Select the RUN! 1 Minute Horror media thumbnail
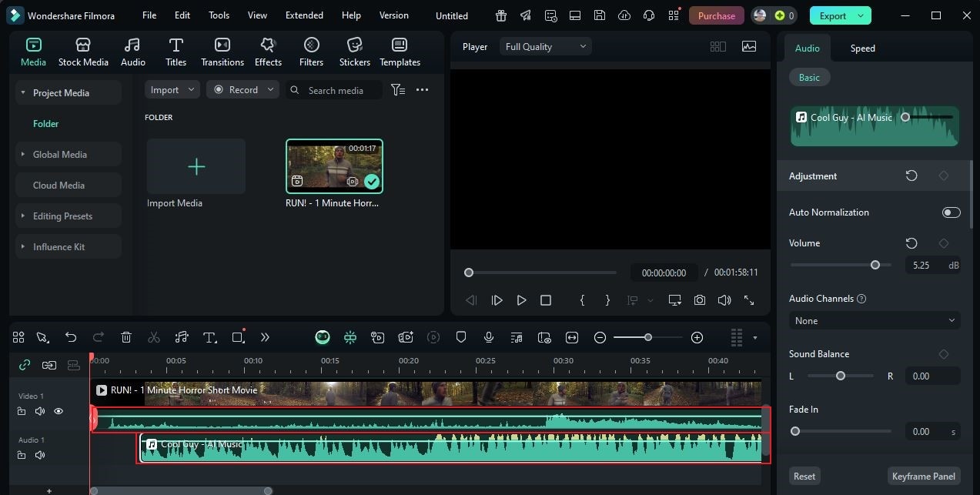 click(334, 166)
